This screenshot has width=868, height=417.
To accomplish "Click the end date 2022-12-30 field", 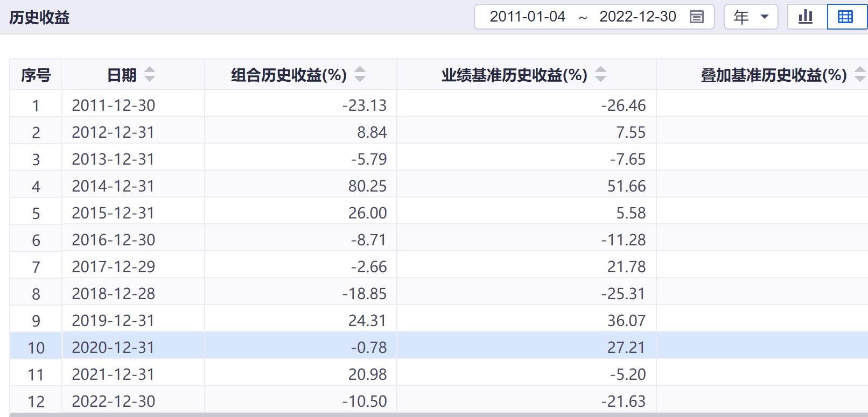I will pos(638,17).
